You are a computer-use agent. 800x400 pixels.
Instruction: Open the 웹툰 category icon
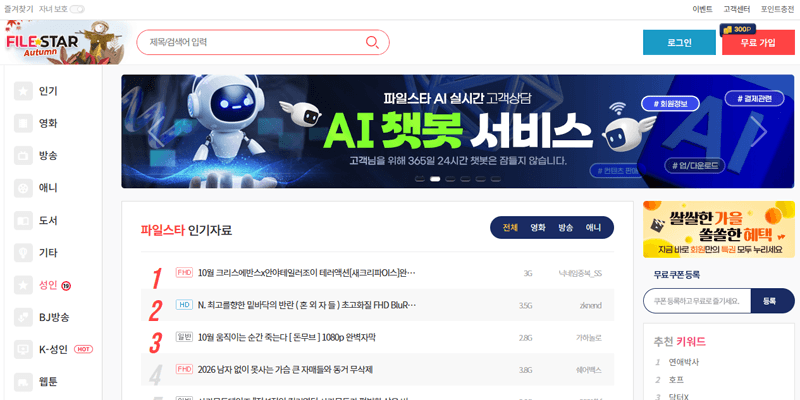tap(23, 381)
